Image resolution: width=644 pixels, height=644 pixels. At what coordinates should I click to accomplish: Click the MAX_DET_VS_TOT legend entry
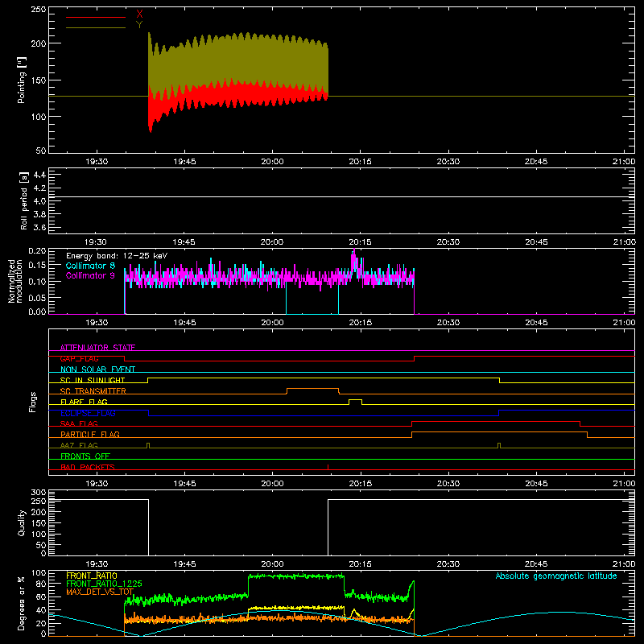coord(100,592)
